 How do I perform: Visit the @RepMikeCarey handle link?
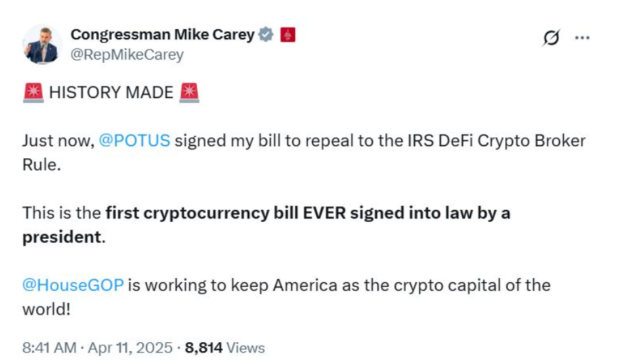click(x=127, y=55)
